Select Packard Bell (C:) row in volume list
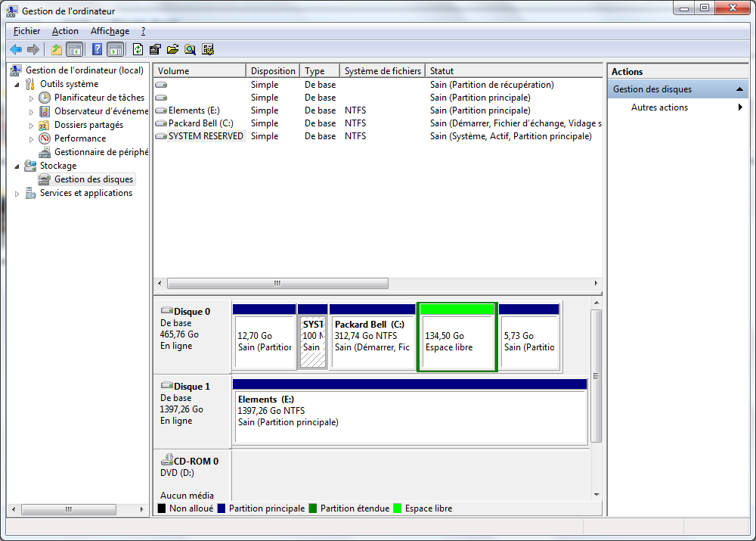Viewport: 756px width, 541px height. click(378, 123)
